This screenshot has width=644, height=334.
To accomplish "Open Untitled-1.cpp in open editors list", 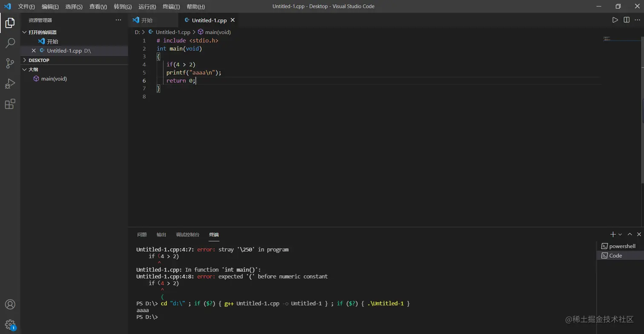I will point(74,51).
